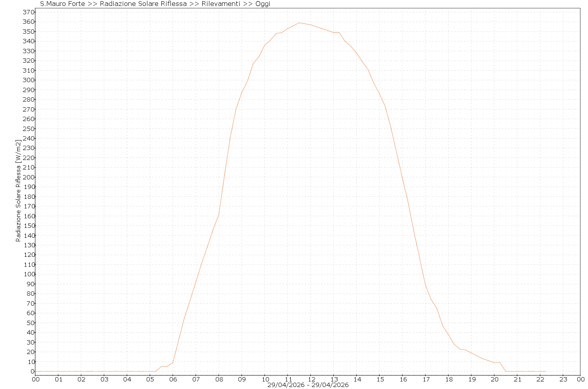Click the "29/04/2026 - 29/04/2026" date range label
The width and height of the screenshot is (588, 389).
308,385
